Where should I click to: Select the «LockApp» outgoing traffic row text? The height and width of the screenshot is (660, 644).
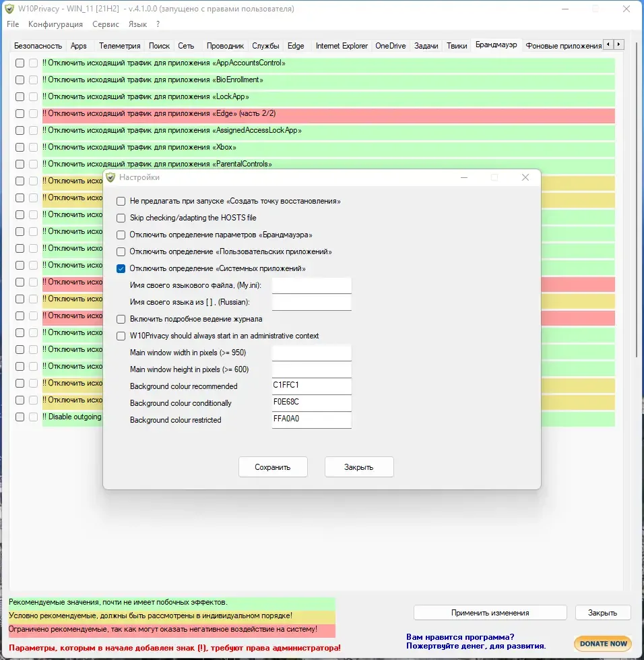coord(146,97)
